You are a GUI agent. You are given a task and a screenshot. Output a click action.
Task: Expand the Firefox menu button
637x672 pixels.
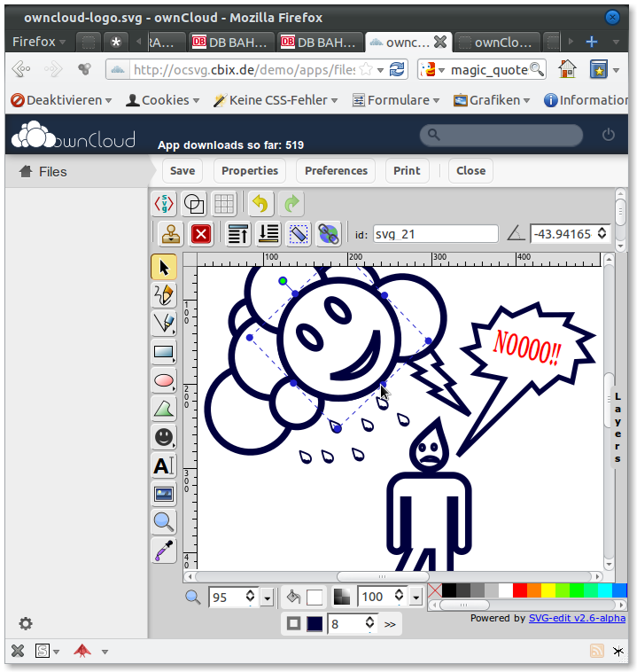point(39,42)
